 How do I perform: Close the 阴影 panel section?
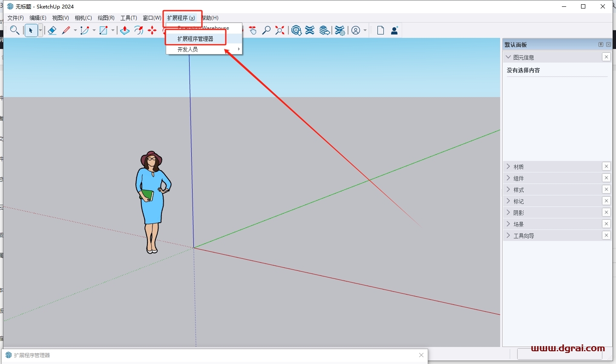606,212
